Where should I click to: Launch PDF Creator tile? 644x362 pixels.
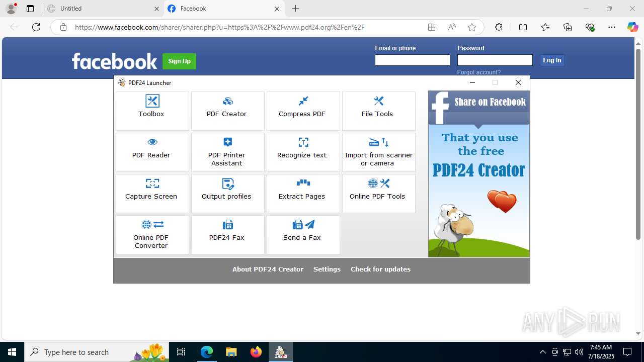pos(227,111)
